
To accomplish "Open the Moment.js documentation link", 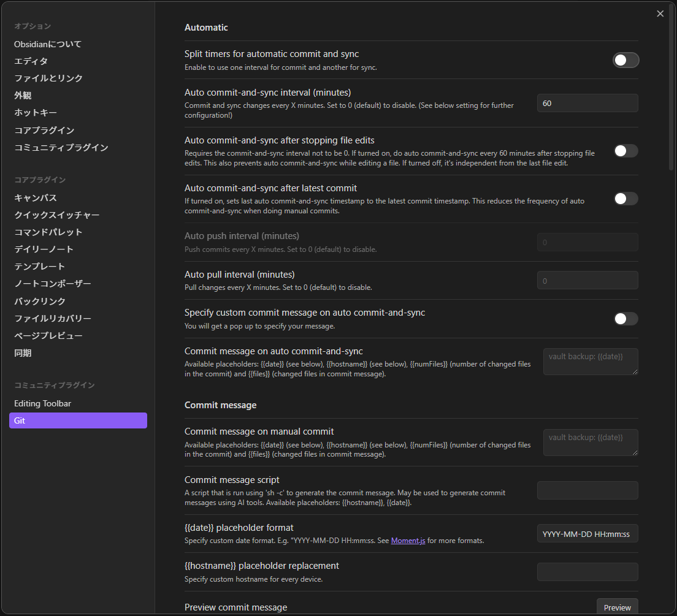I will pyautogui.click(x=408, y=541).
